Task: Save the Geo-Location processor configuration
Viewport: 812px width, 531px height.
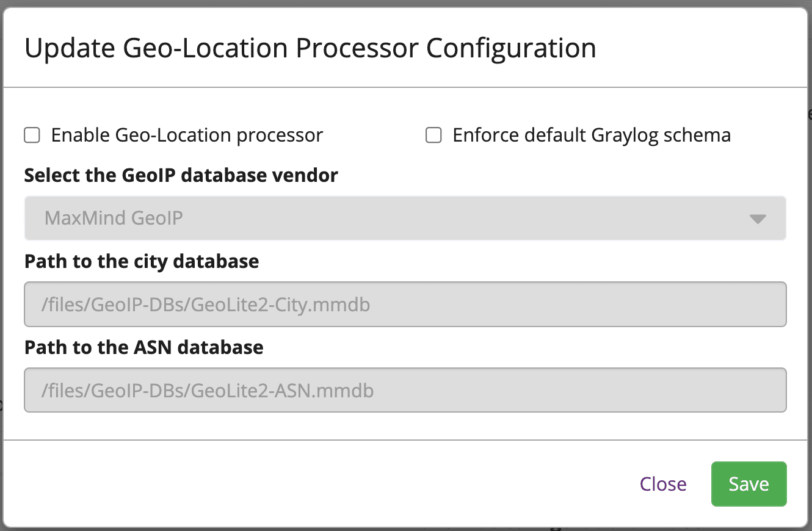Action: (x=749, y=483)
